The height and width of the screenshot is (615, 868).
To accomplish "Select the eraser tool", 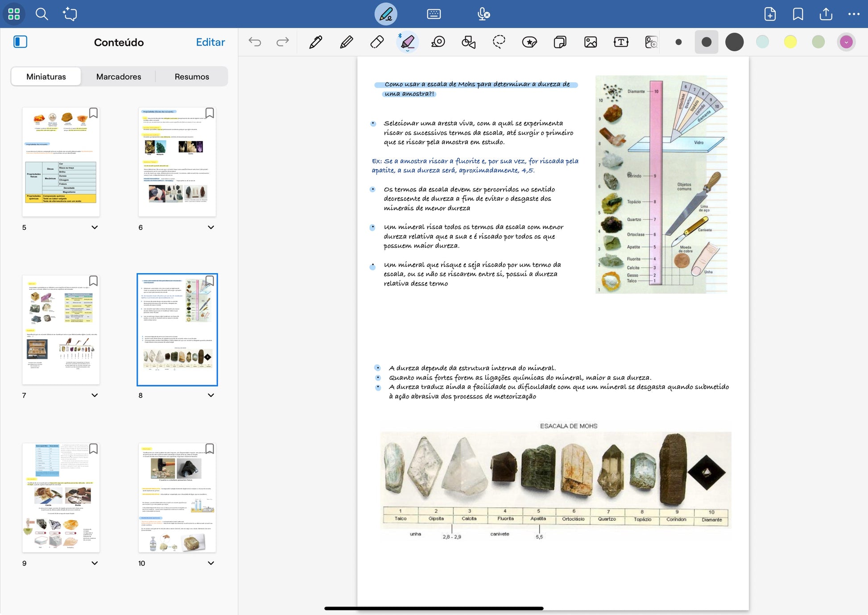I will point(377,42).
